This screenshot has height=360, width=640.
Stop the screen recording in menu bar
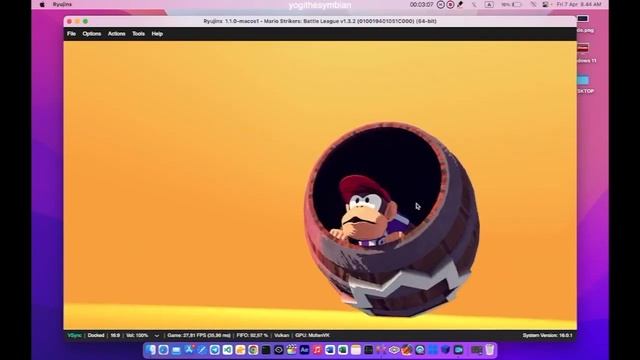(450, 4)
